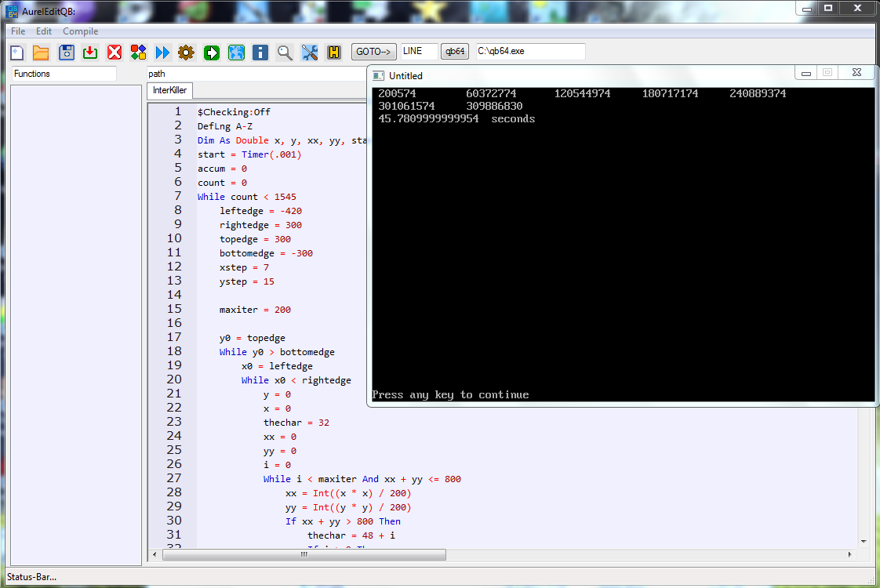Screen dimensions: 880x588
Task: Click the horizontal scrollbar under the code editor
Action: [304, 554]
